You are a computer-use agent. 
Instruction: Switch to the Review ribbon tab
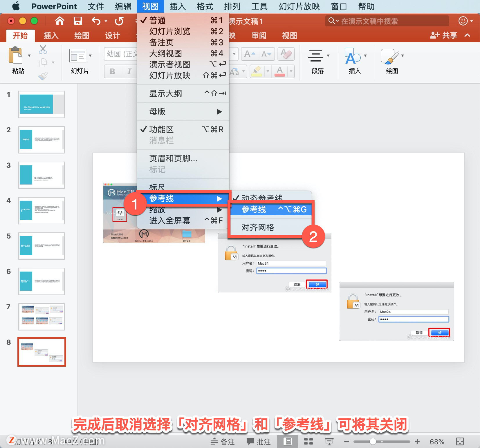pyautogui.click(x=259, y=36)
